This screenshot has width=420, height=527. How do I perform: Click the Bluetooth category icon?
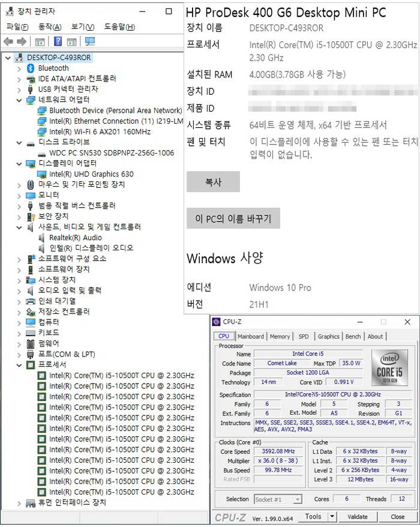click(31, 68)
